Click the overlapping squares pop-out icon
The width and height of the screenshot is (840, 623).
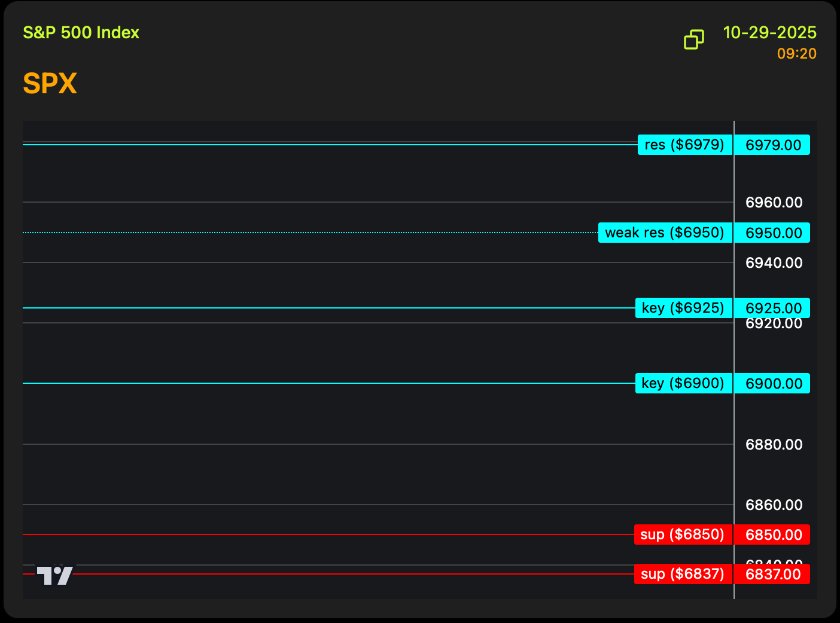point(694,39)
